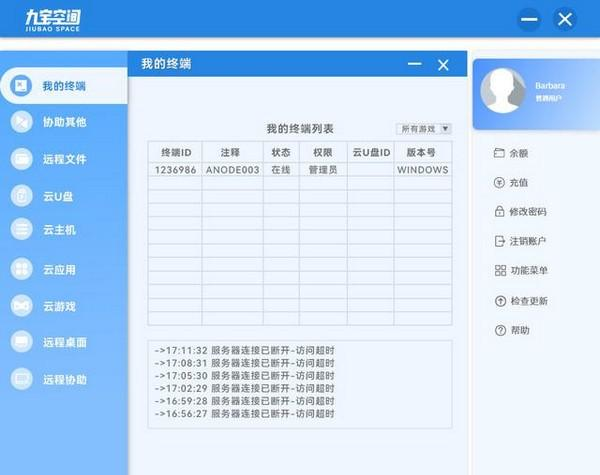Click the 余额 wallet icon

499,153
